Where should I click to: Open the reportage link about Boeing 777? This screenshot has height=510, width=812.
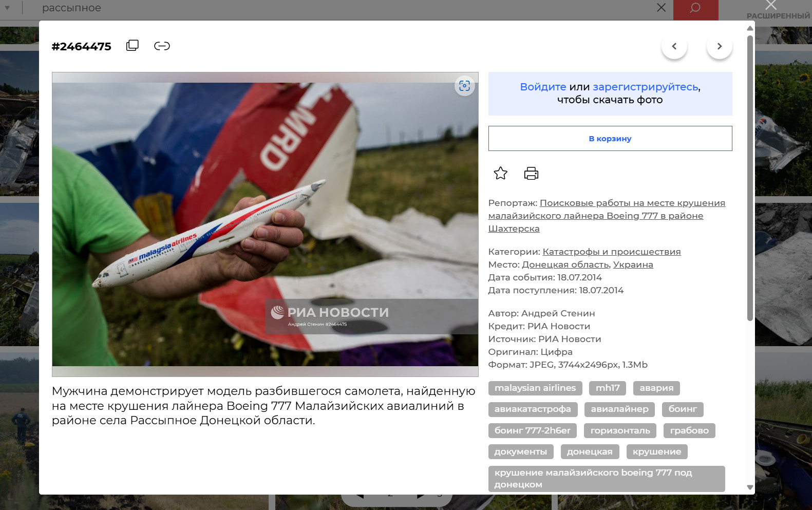tap(607, 216)
